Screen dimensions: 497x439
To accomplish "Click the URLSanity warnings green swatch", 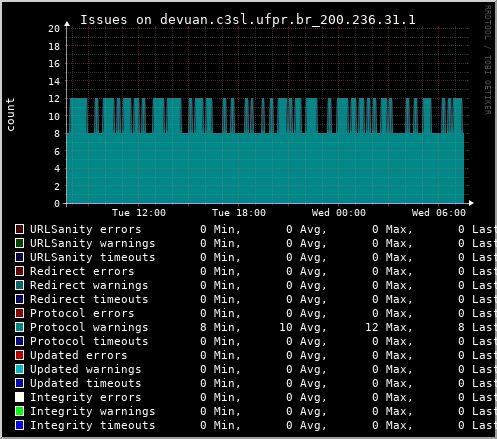I will (20, 243).
